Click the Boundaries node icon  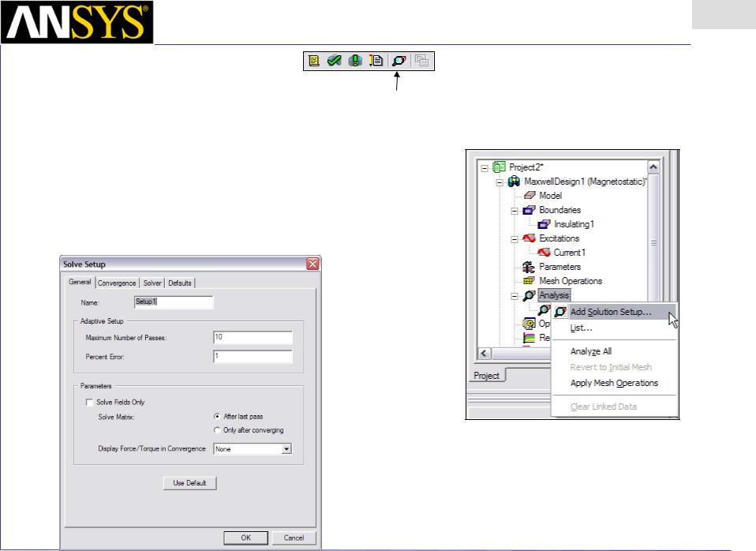pyautogui.click(x=530, y=210)
